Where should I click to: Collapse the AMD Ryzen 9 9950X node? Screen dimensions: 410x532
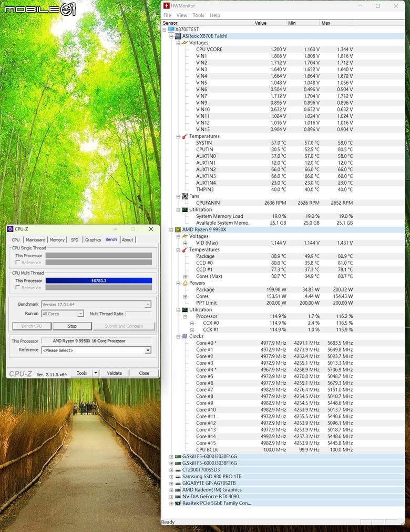pyautogui.click(x=171, y=230)
